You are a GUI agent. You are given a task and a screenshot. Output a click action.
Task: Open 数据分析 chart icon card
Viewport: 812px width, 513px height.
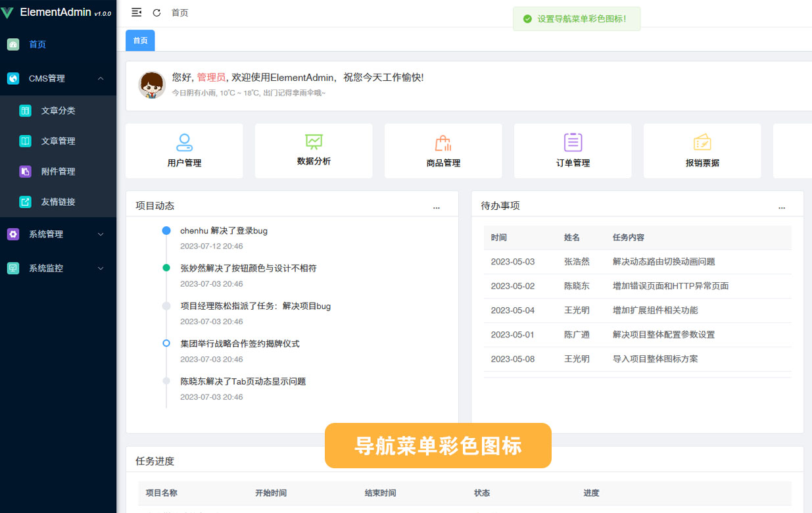coord(314,141)
